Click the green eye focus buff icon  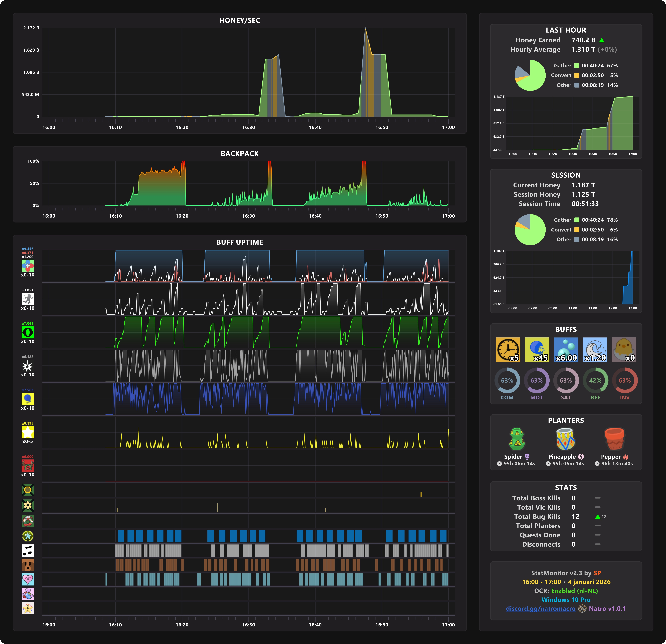pos(28,332)
